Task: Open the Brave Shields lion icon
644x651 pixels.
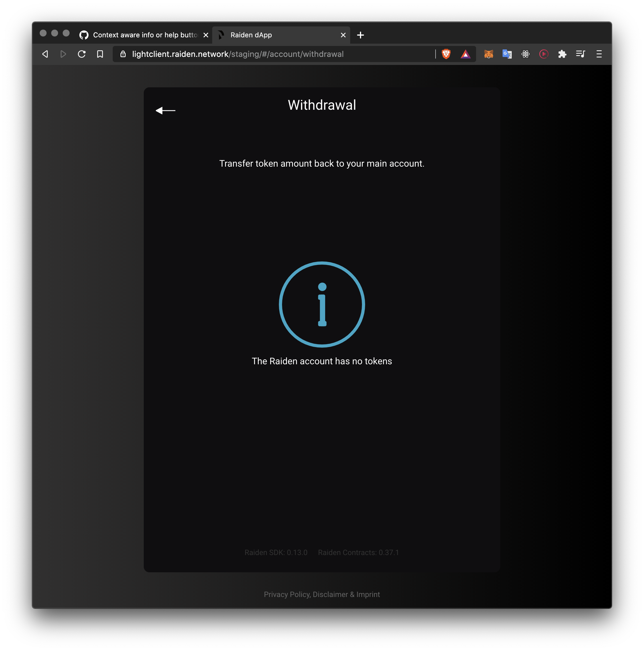Action: 446,54
